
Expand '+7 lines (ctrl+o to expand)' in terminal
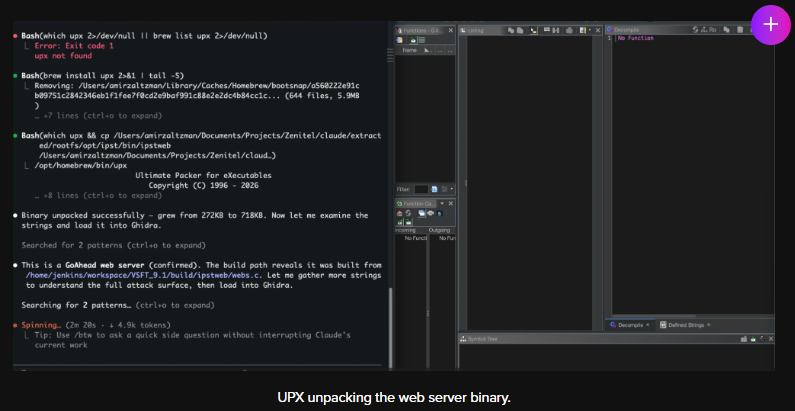click(98, 116)
